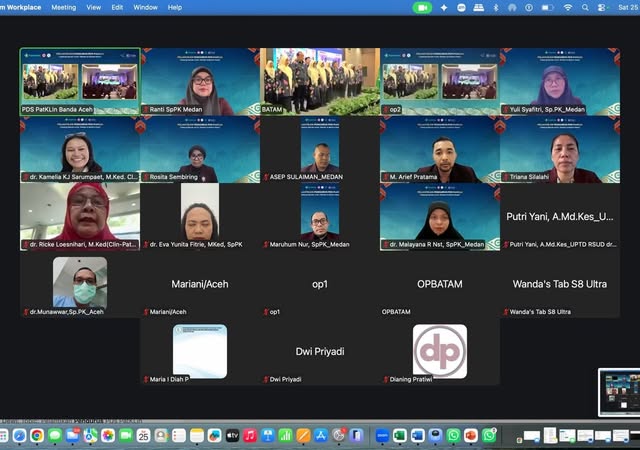Image resolution: width=640 pixels, height=450 pixels.
Task: Click Dianing Pratiwi's dp avatar
Action: click(x=440, y=352)
